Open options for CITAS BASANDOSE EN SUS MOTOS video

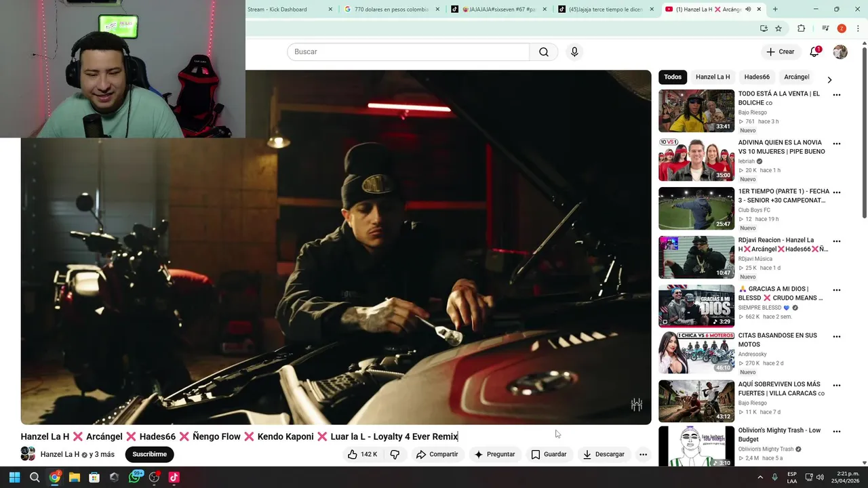click(837, 337)
